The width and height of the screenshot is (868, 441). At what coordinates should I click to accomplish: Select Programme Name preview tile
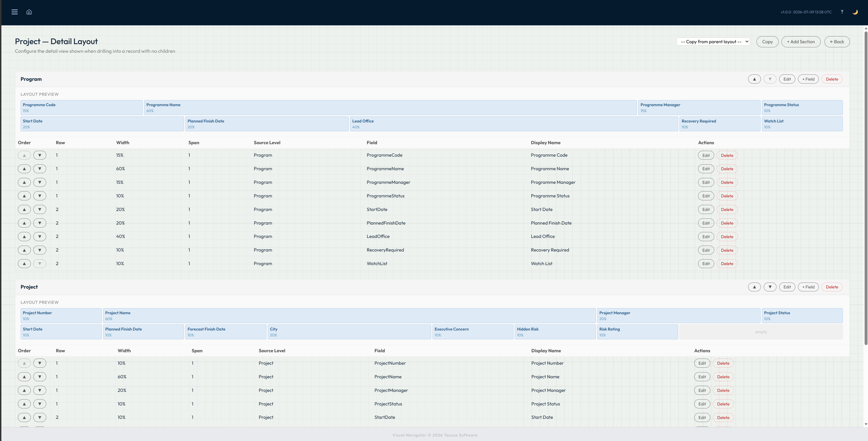(390, 107)
